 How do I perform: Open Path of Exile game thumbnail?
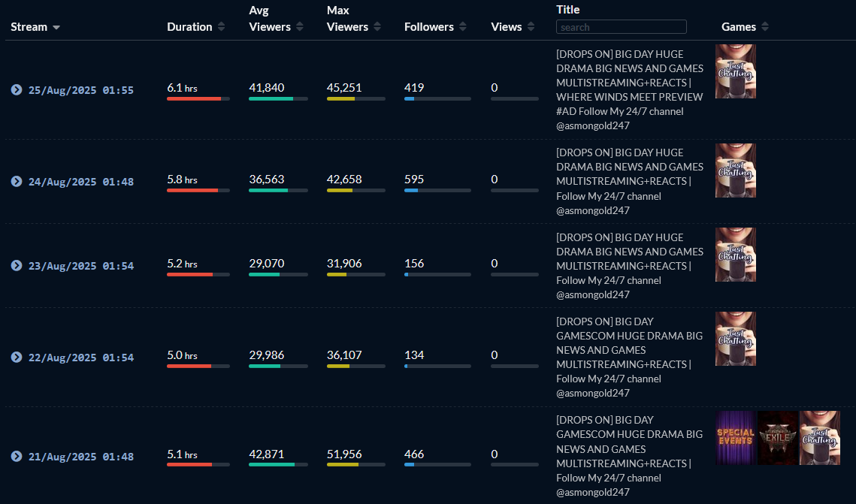[778, 438]
